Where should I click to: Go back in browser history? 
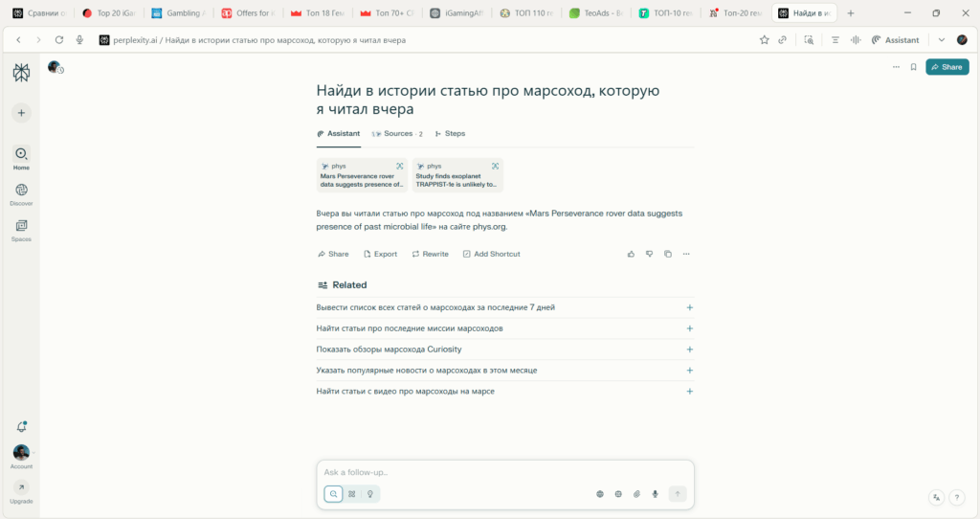(x=19, y=40)
